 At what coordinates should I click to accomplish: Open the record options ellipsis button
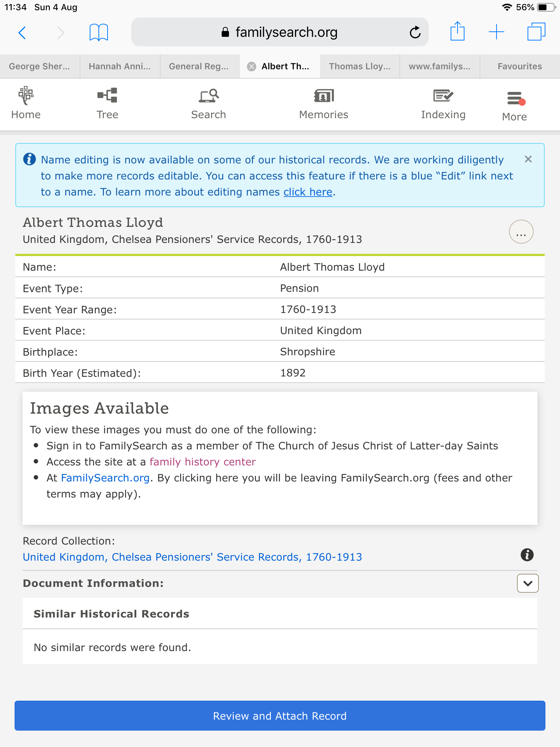(x=521, y=232)
